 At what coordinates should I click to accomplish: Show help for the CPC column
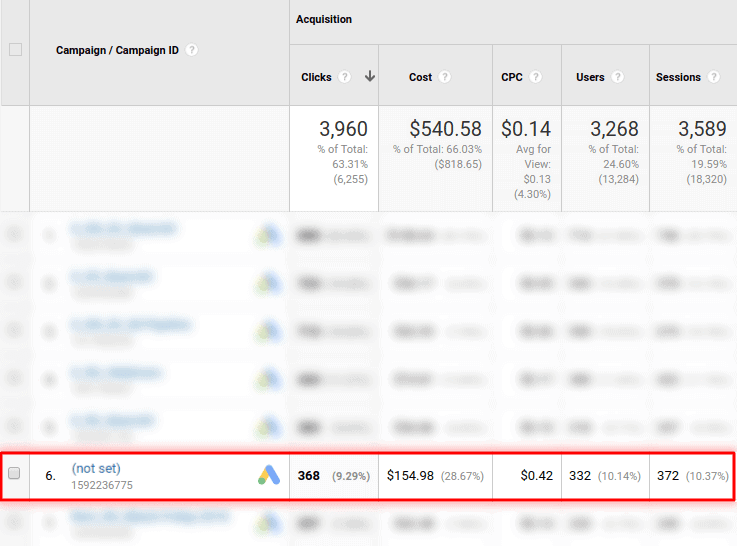pyautogui.click(x=536, y=77)
